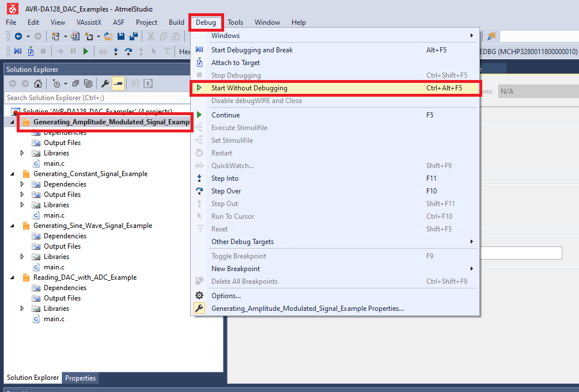The width and height of the screenshot is (579, 392).
Task: Open the Navigate Backward history dropdown arrow
Action: (28, 36)
